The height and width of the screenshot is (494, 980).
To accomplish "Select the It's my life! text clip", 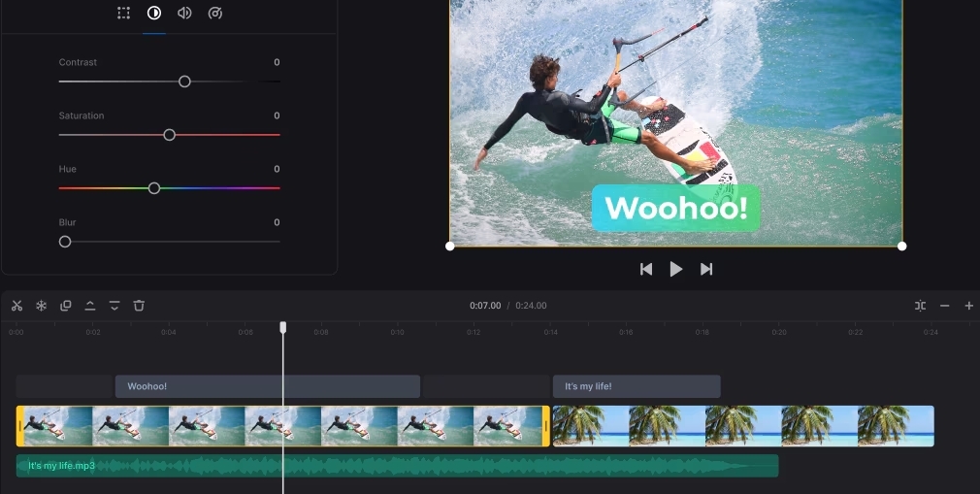I will click(637, 386).
